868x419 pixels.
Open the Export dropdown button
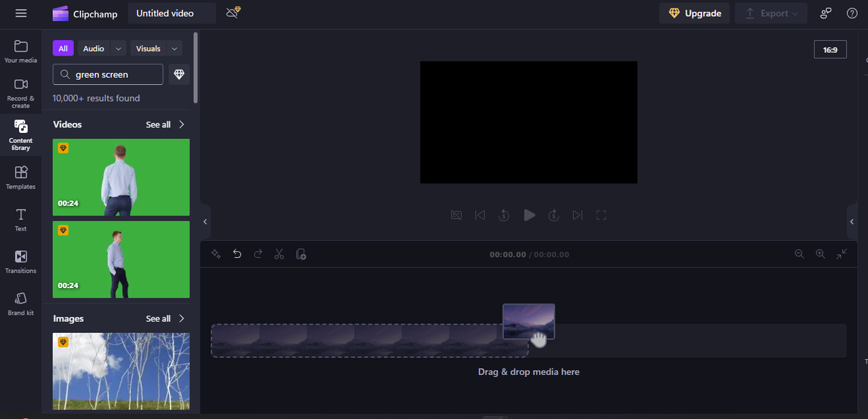pyautogui.click(x=771, y=14)
